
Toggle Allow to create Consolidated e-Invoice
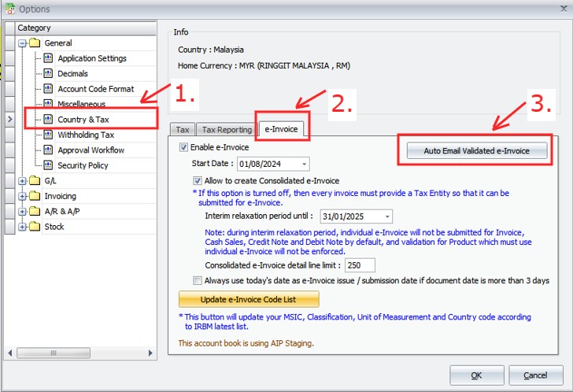pyautogui.click(x=197, y=181)
